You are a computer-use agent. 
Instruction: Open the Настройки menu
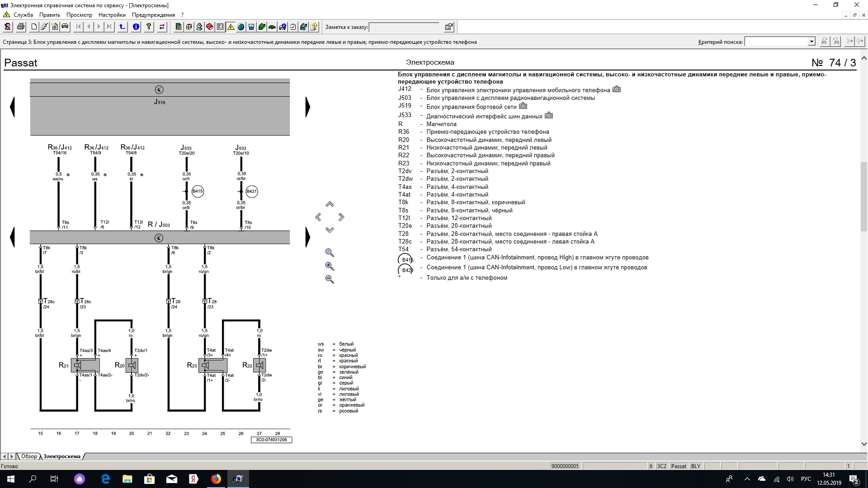pyautogui.click(x=112, y=15)
